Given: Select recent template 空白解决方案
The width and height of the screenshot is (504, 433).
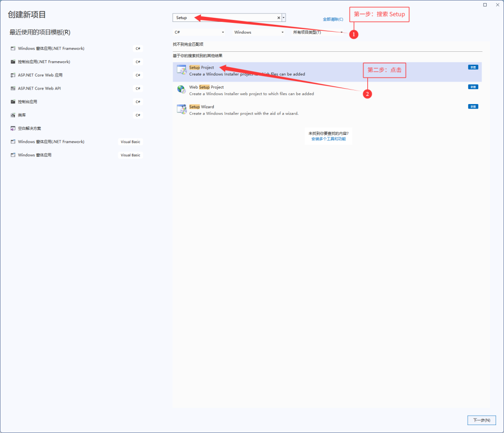Looking at the screenshot, I should tap(77, 128).
